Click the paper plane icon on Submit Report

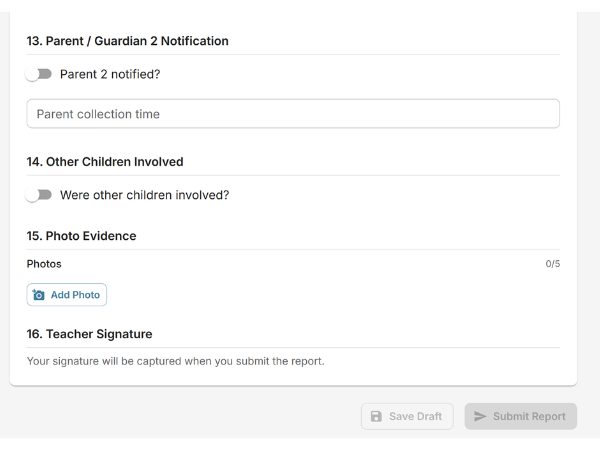coord(480,416)
